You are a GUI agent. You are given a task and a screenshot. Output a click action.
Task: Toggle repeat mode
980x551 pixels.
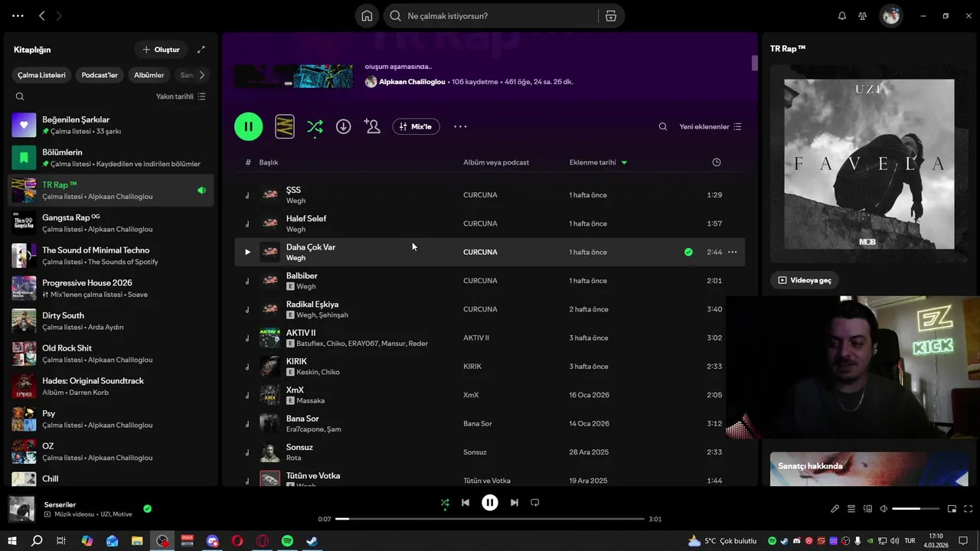(535, 503)
